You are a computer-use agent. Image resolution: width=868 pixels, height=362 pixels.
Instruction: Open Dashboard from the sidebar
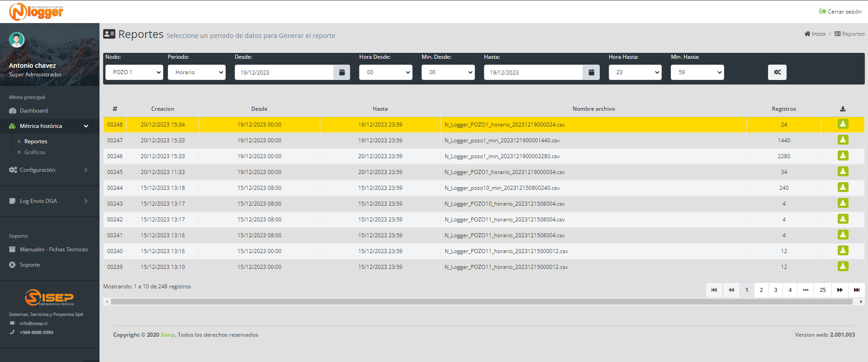34,111
